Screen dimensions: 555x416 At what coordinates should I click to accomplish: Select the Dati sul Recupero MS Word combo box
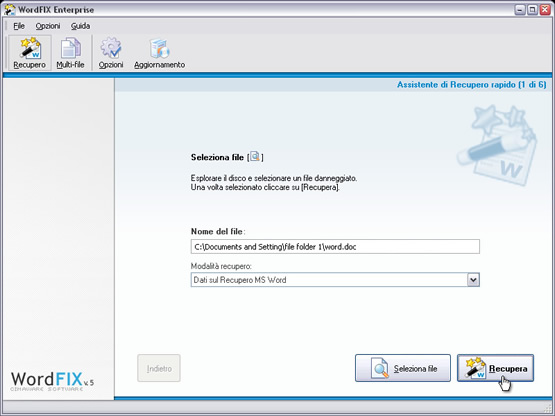click(335, 280)
